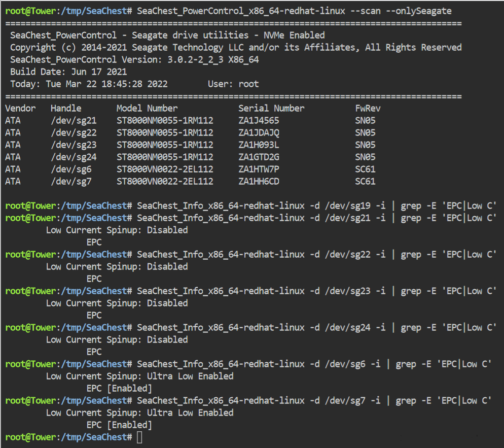504x448 pixels.
Task: Click the Model Number column header
Action: 147,109
